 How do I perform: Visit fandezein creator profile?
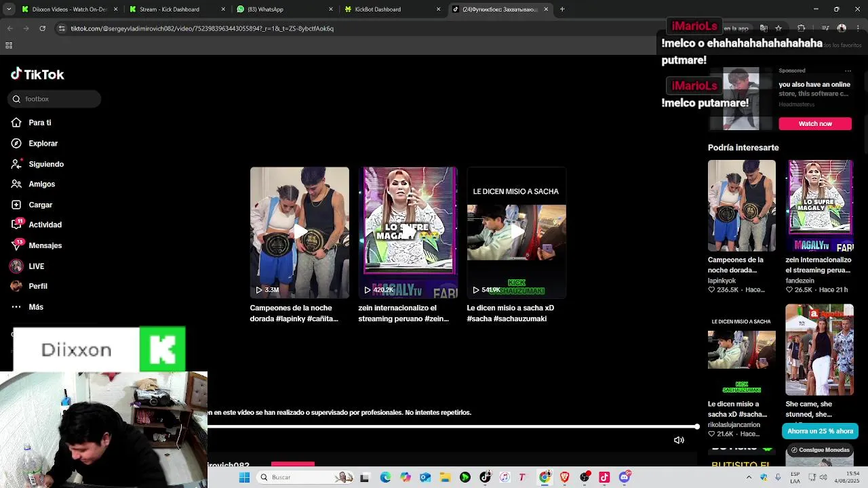(x=800, y=281)
